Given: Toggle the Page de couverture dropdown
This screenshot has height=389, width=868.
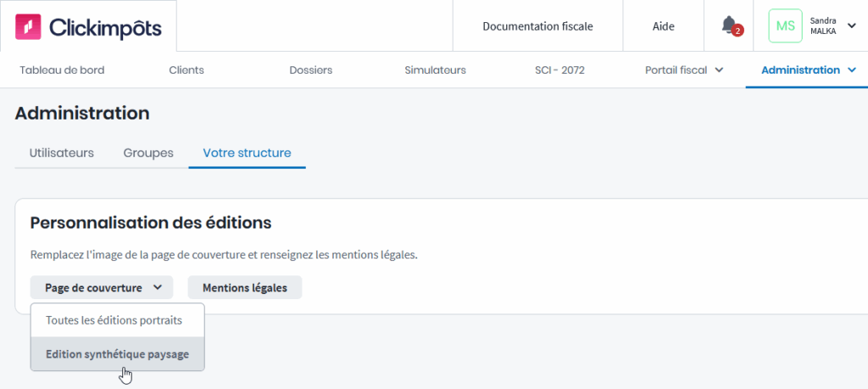Looking at the screenshot, I should [102, 288].
